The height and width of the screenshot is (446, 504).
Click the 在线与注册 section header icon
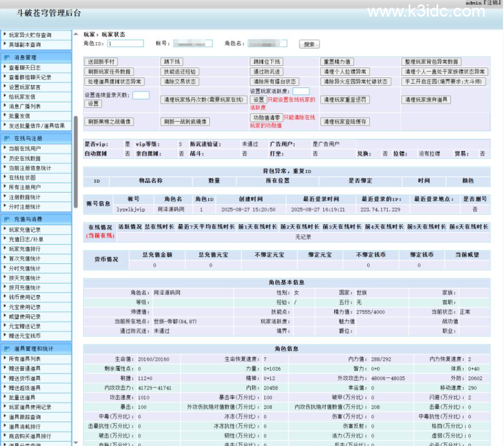click(7, 138)
